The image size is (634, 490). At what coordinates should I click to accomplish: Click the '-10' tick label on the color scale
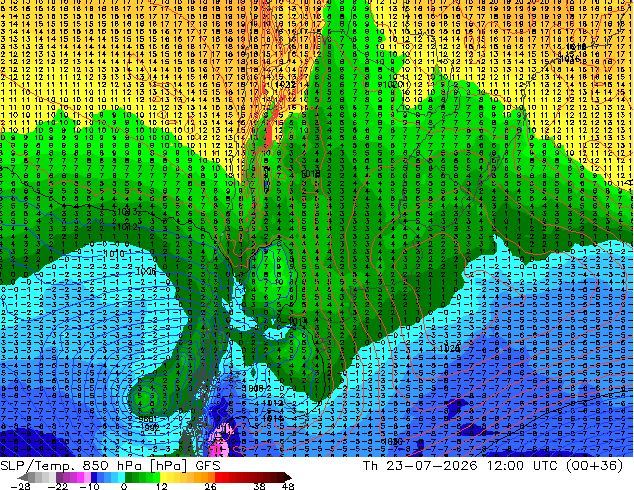point(89,486)
